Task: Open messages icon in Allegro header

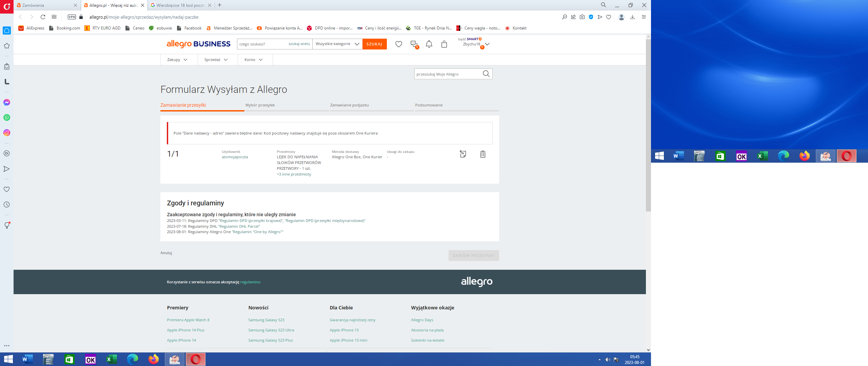Action: pyautogui.click(x=414, y=44)
